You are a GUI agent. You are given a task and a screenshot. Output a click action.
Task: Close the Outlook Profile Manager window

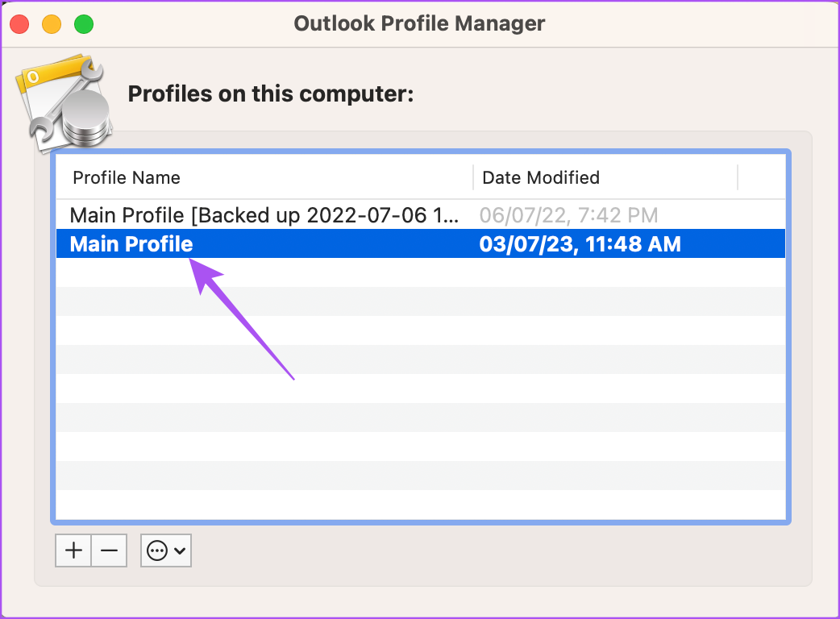(19, 24)
